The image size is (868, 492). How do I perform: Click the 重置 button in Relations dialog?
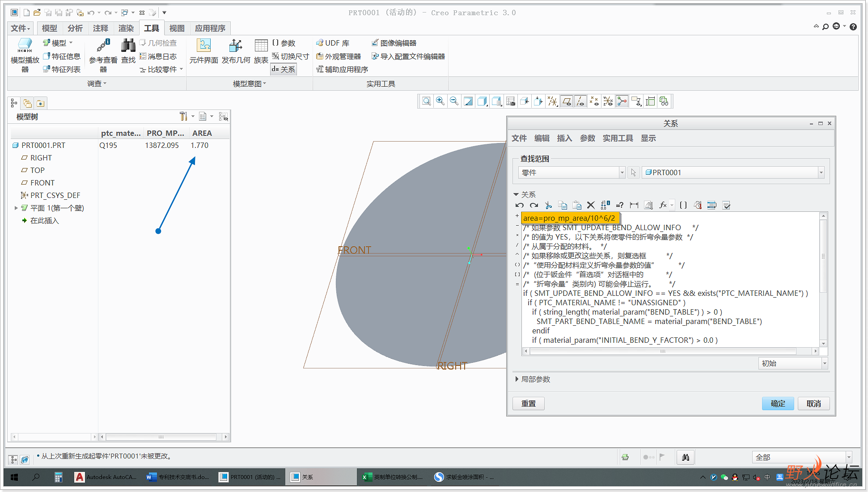pos(529,404)
